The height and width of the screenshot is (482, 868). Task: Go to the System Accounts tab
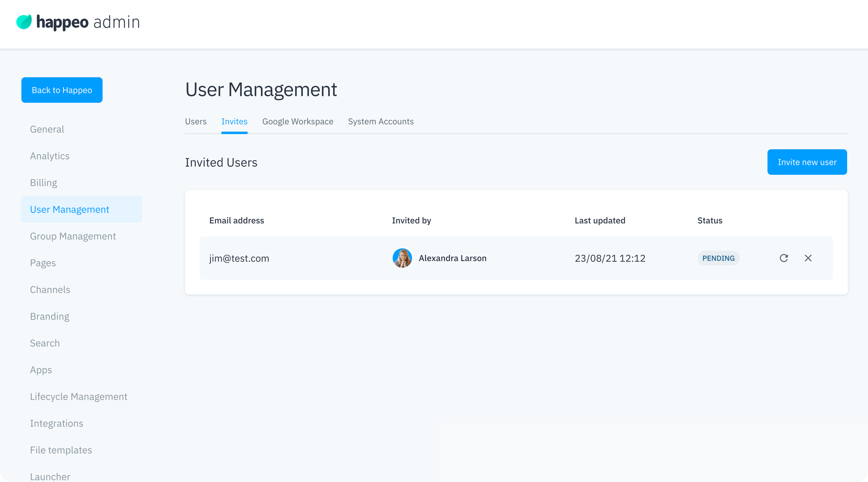[381, 122]
